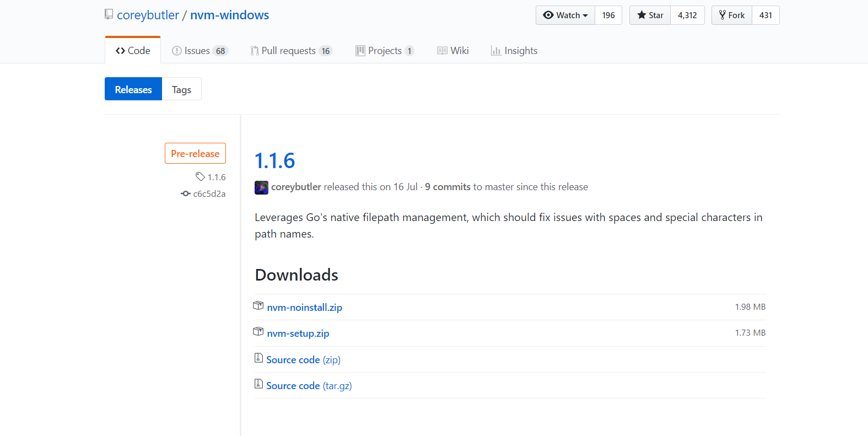Click the zip file icon beside Source code (zip)
This screenshot has height=436, width=868.
[258, 358]
